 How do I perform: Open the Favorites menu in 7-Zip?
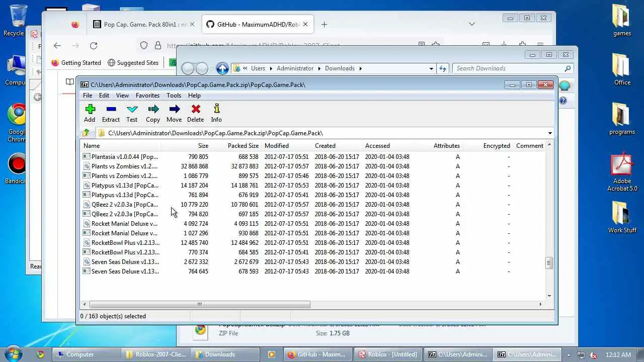coord(147,96)
